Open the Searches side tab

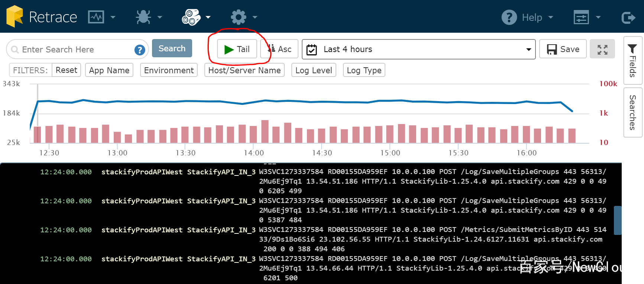point(632,112)
